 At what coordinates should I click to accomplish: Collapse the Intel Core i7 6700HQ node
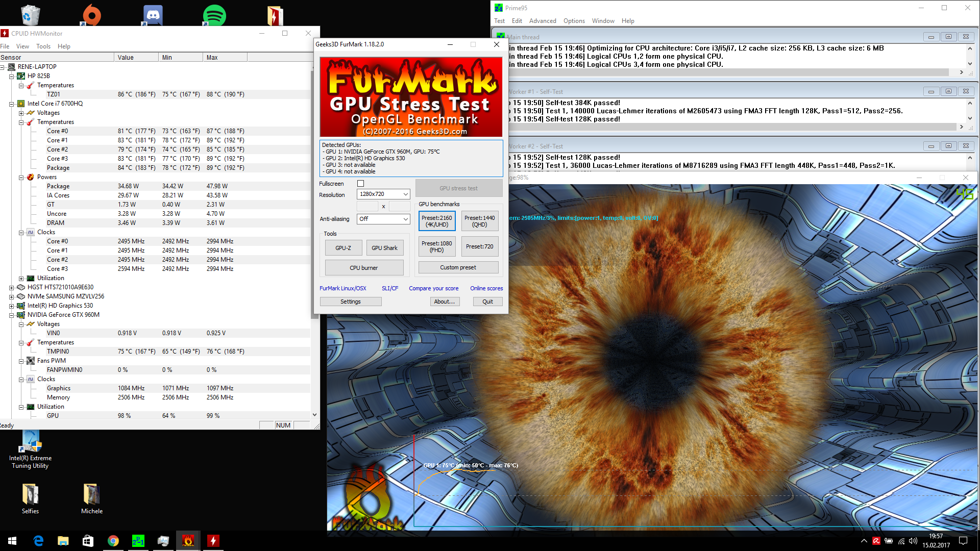point(11,104)
